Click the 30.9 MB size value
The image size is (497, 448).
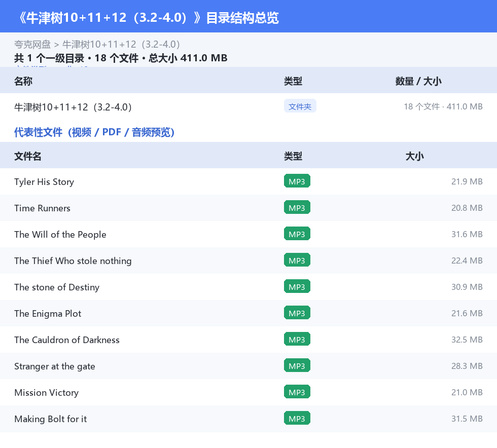tap(467, 287)
